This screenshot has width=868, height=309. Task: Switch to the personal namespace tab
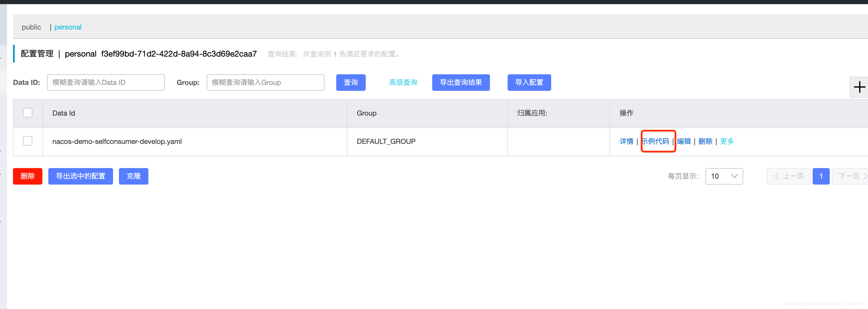tap(68, 27)
